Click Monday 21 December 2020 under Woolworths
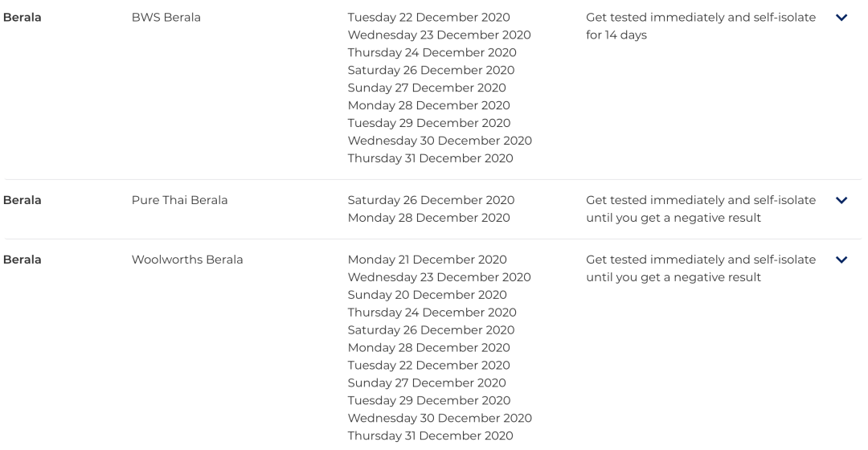The width and height of the screenshot is (868, 450). 428,260
